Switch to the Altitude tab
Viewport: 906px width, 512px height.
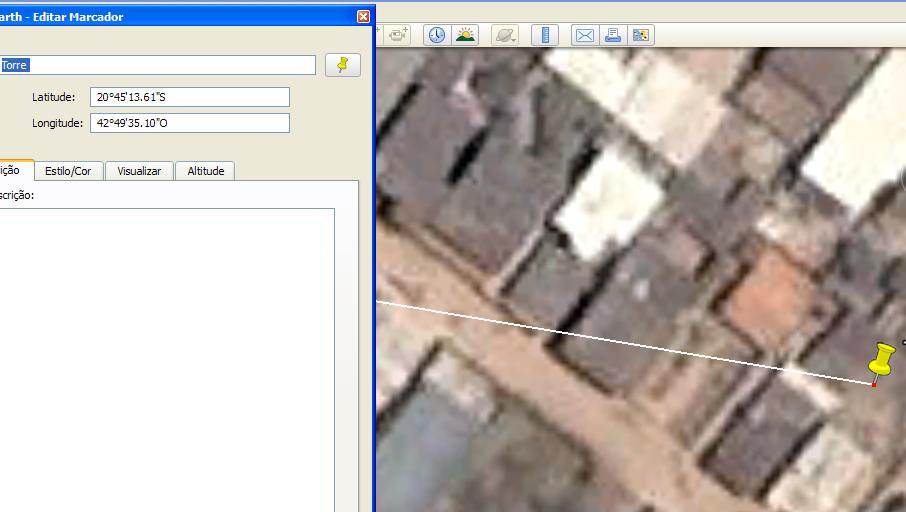coord(206,171)
